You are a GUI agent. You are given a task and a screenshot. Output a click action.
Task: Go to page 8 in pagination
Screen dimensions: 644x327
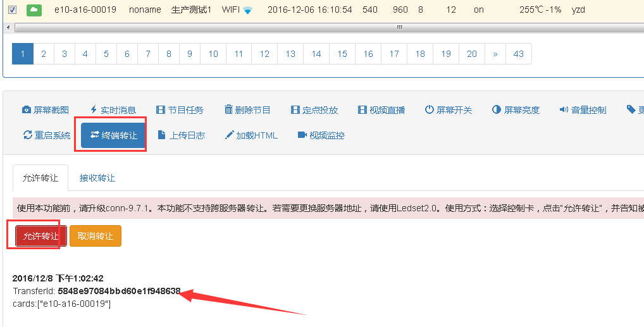169,54
